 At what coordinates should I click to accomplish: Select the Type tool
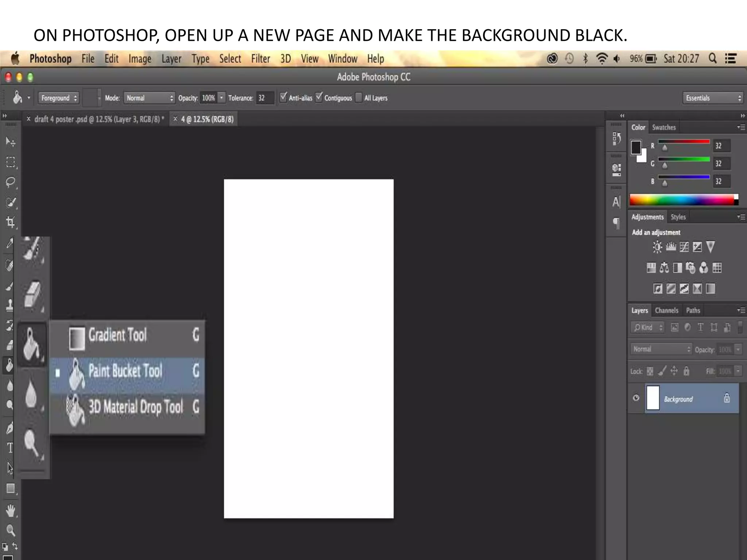(x=10, y=448)
